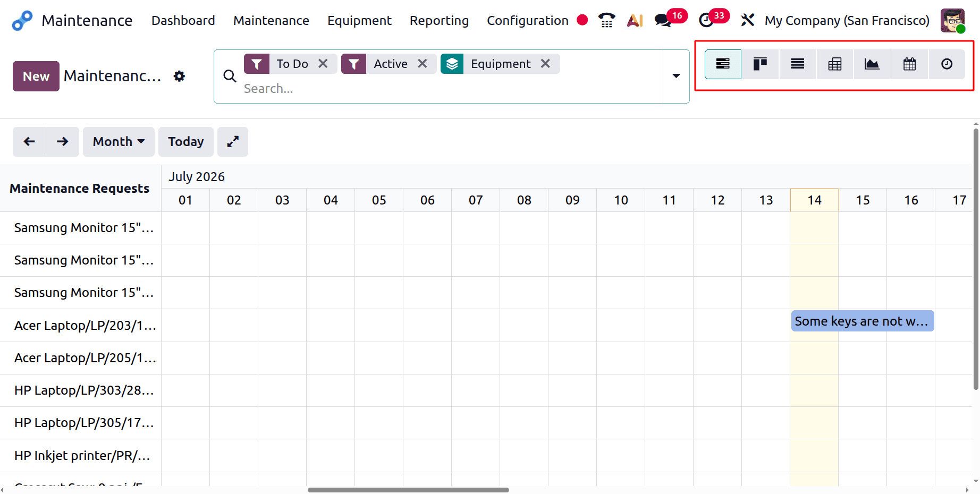
Task: Open the Reporting menu
Action: pyautogui.click(x=440, y=21)
